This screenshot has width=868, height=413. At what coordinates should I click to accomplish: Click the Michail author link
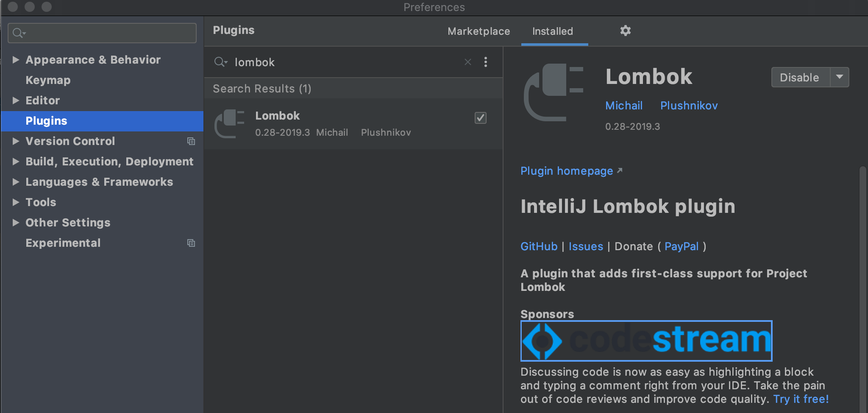[624, 106]
